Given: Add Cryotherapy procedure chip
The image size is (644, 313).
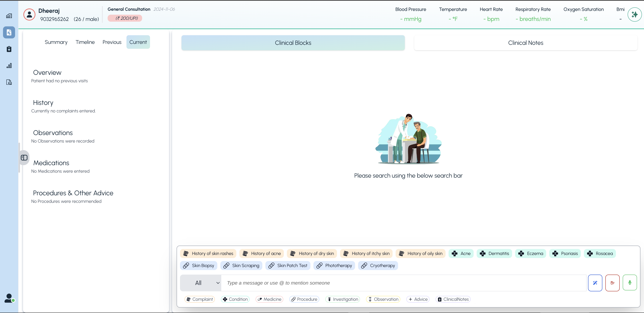Looking at the screenshot, I should point(378,266).
